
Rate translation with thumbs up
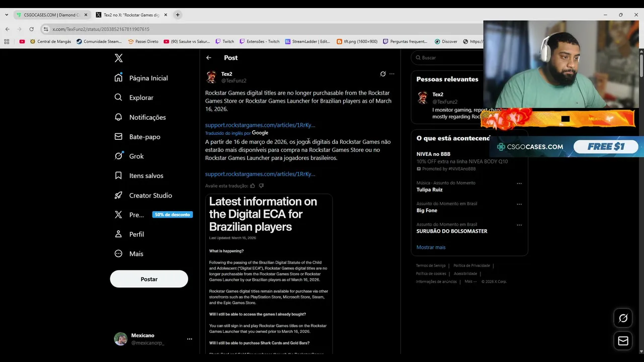(x=253, y=186)
